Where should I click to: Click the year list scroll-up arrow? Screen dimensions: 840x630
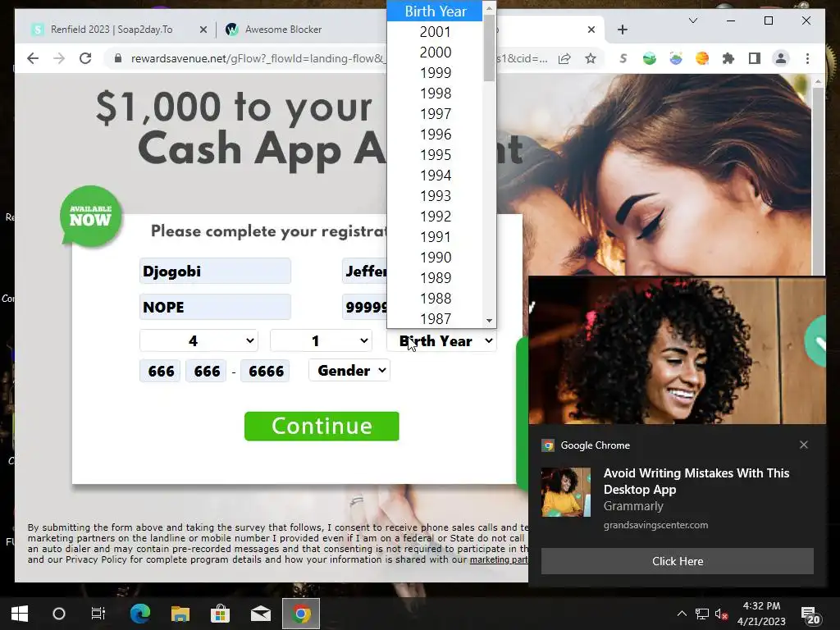489,8
